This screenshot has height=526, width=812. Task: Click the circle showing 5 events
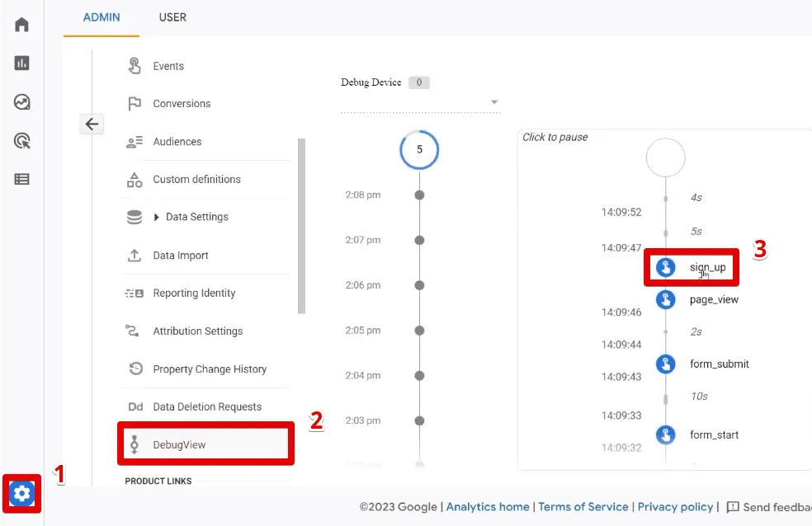(x=419, y=150)
